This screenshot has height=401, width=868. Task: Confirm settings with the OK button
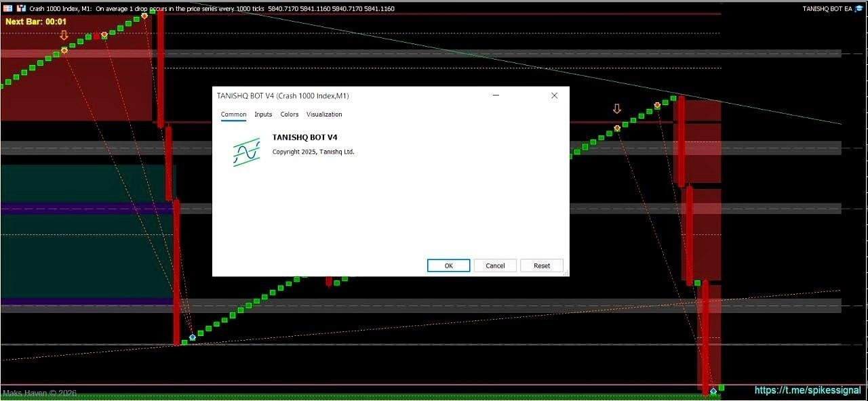(448, 266)
